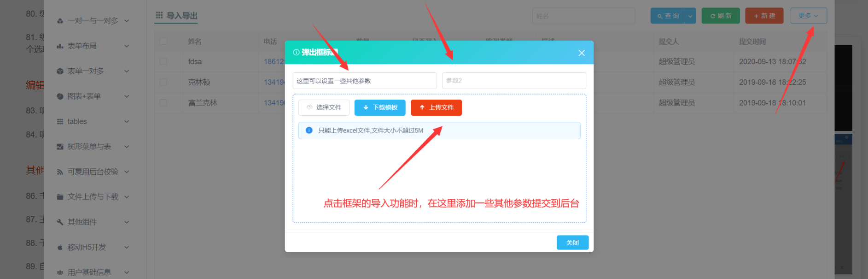
Task: Check the checkbox for row 克林顿
Action: point(163,82)
